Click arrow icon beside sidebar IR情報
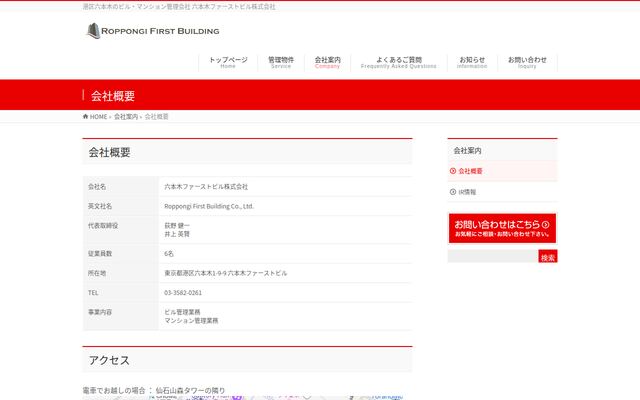Image resolution: width=640 pixels, height=400 pixels. tap(453, 192)
